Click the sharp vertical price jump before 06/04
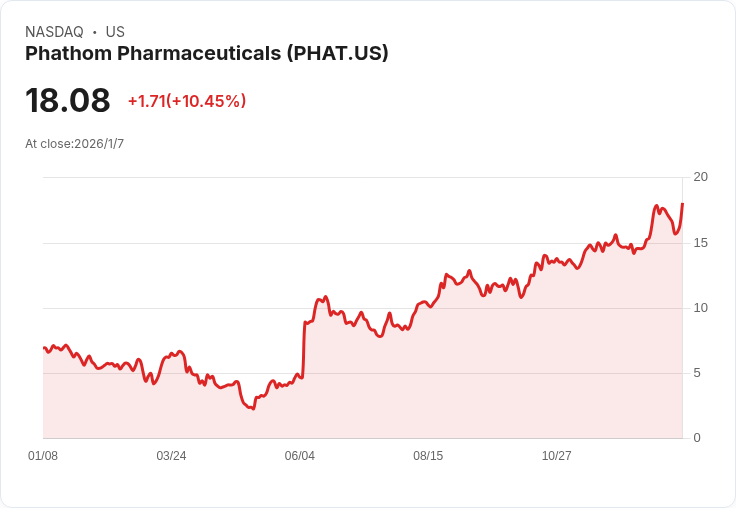736x508 pixels. pyautogui.click(x=304, y=348)
